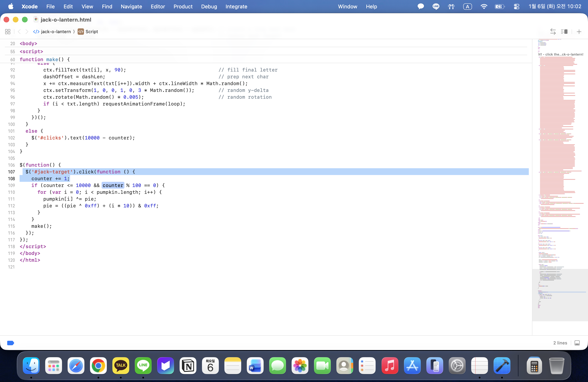The width and height of the screenshot is (588, 382).
Task: Open the adjust editor options icon
Action: coord(564,32)
